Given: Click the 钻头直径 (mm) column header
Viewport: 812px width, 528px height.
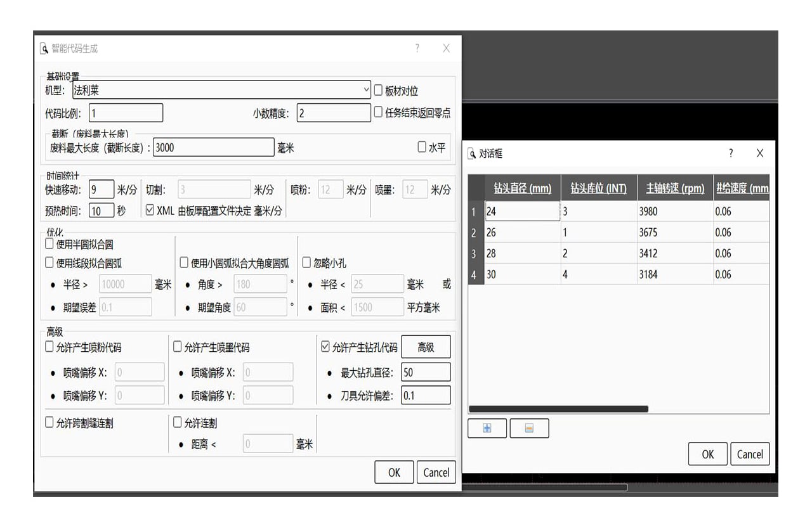Looking at the screenshot, I should click(x=523, y=188).
